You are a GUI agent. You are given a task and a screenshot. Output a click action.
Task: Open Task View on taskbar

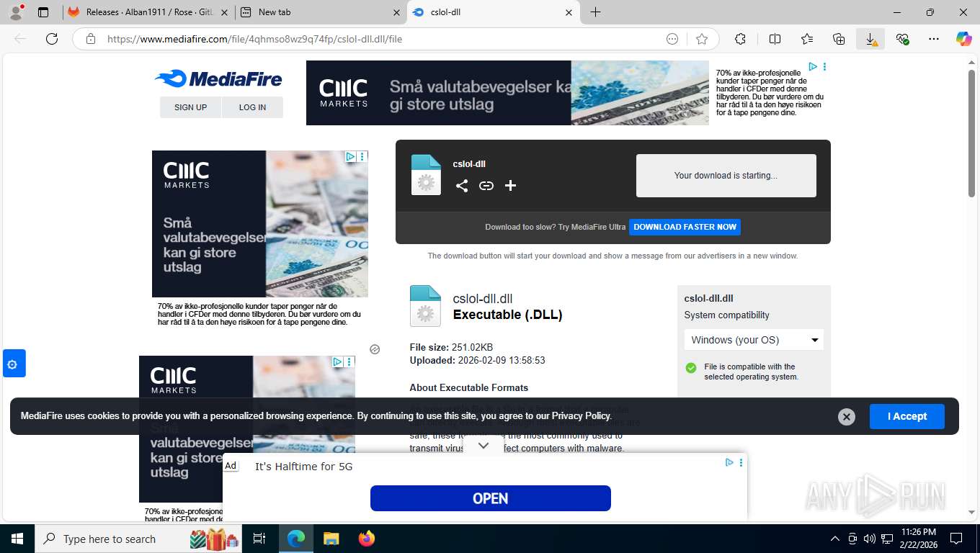(259, 539)
